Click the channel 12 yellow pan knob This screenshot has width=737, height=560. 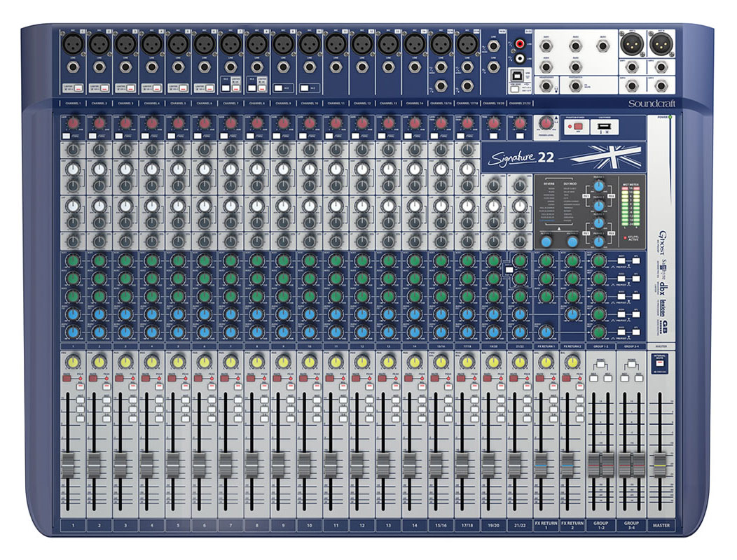(x=362, y=362)
